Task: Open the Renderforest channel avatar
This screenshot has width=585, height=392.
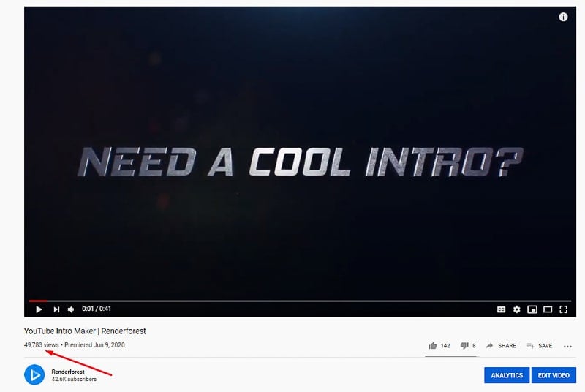Action: pos(34,374)
